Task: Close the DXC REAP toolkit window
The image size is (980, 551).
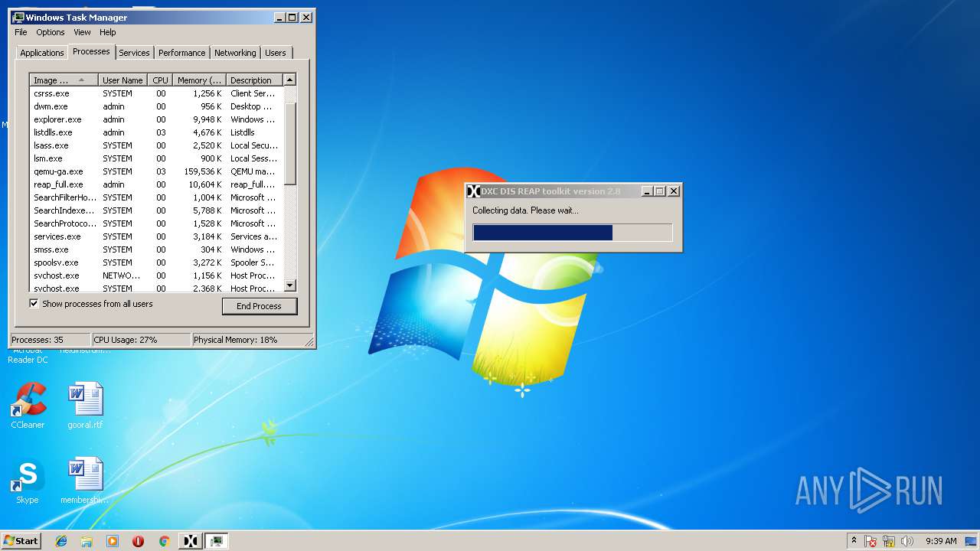Action: [x=674, y=191]
